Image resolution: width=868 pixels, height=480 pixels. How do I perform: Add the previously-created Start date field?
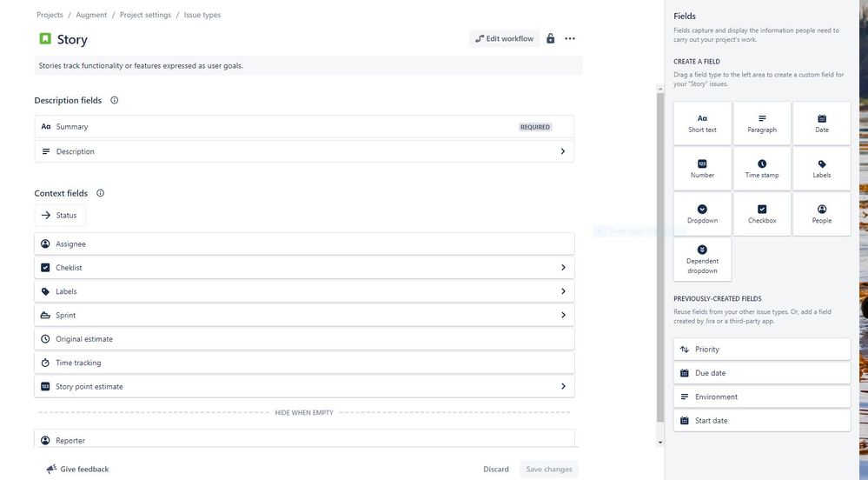tap(762, 421)
